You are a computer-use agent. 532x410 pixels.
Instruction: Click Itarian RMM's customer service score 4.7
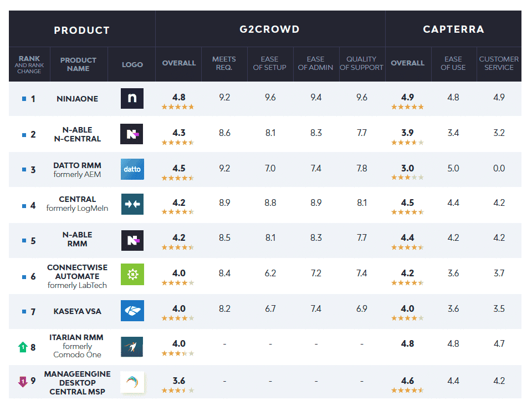pos(499,344)
